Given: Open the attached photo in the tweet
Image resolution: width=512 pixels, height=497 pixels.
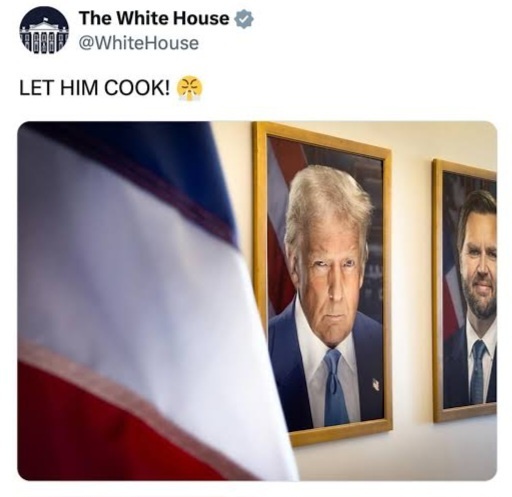Looking at the screenshot, I should point(257,301).
